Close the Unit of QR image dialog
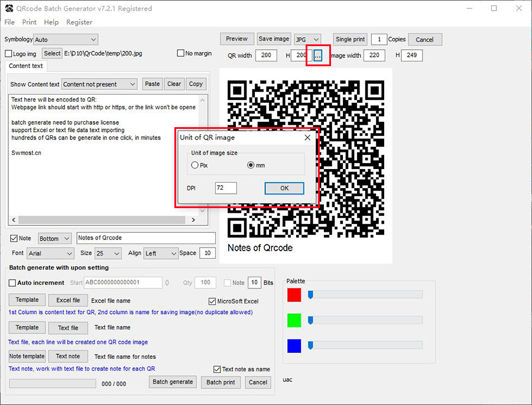Viewport: 532px width, 405px height. point(307,138)
